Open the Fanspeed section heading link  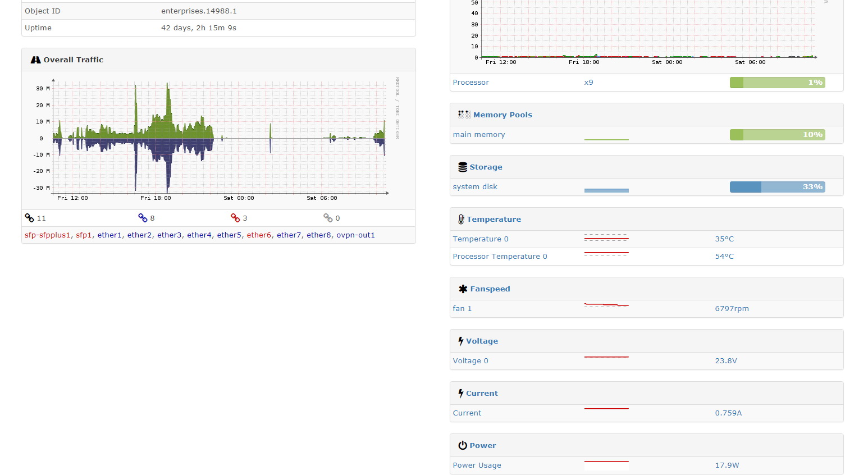pyautogui.click(x=490, y=289)
